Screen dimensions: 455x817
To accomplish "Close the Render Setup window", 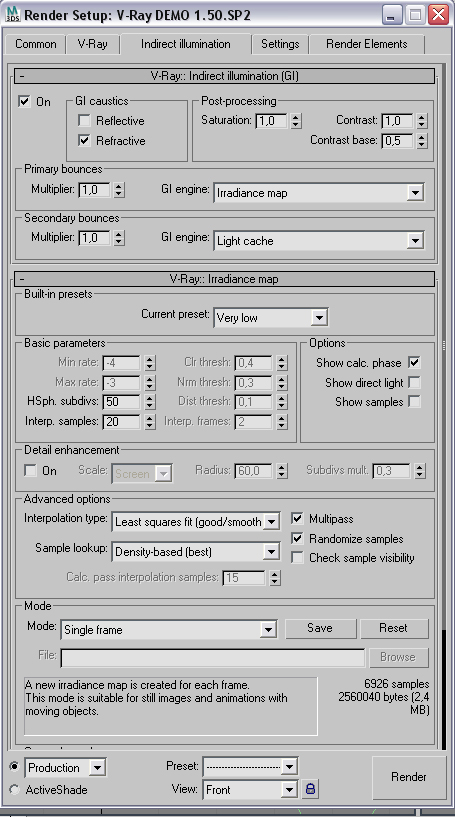I will pos(439,15).
